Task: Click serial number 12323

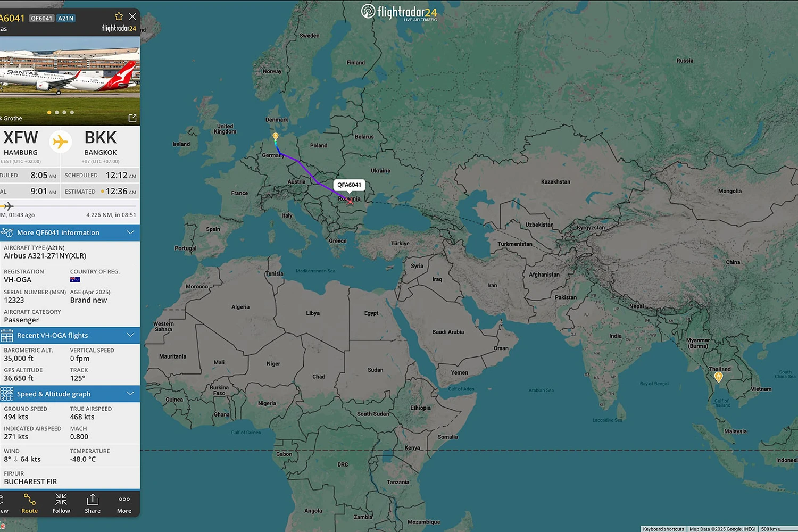Action: (14, 300)
